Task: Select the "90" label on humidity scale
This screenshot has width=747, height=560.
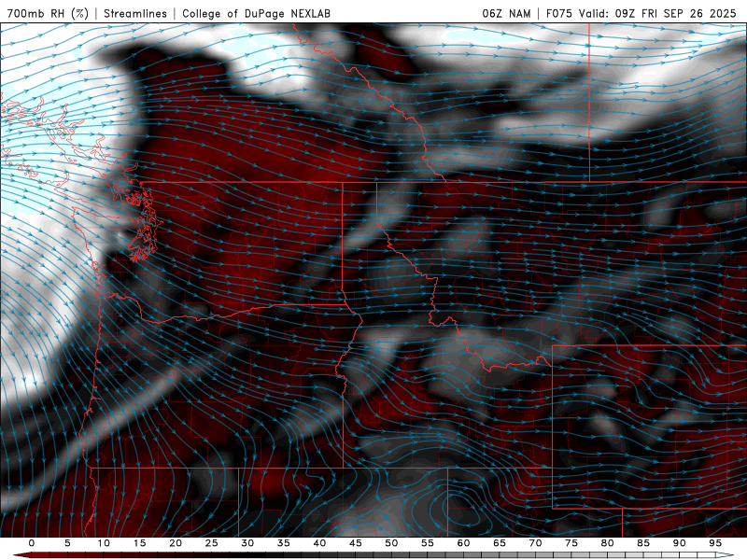Action: coord(680,543)
